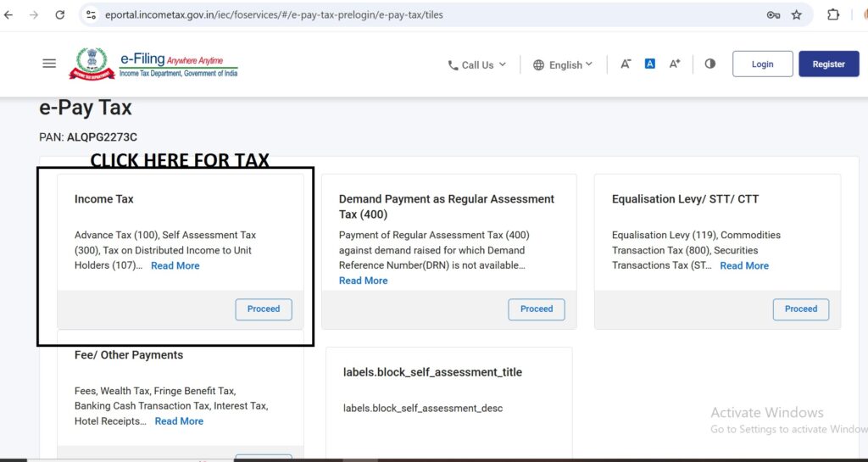
Task: Reload the page with refresh icon
Action: coord(60,15)
